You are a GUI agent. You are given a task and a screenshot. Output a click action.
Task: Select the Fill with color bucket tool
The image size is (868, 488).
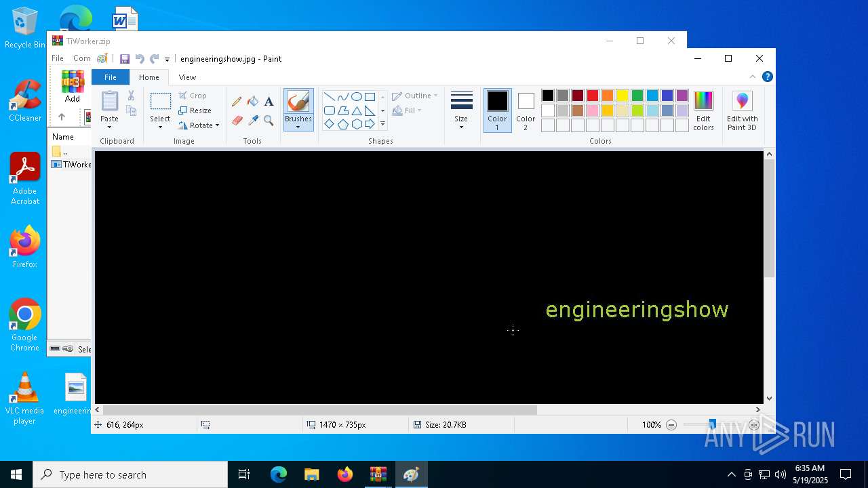pos(253,102)
